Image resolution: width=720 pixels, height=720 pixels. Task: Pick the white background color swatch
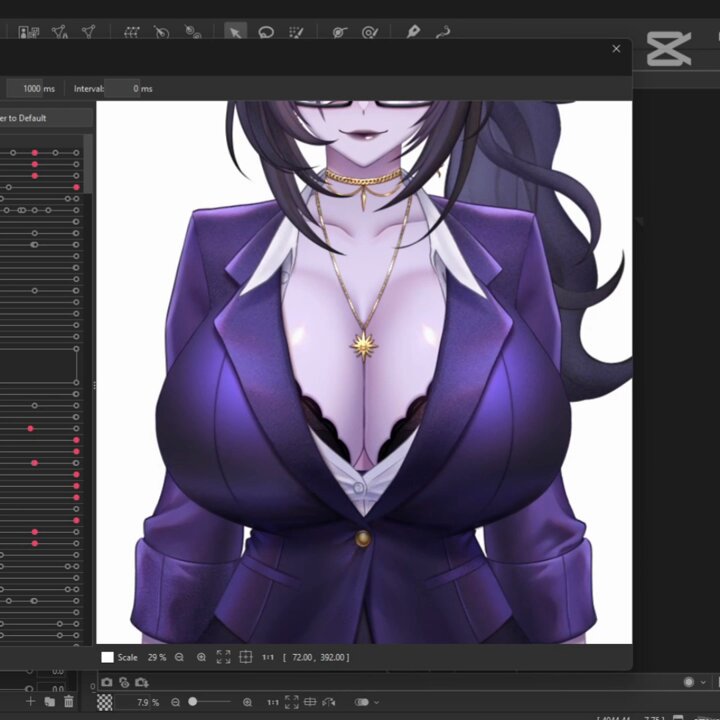pos(107,657)
